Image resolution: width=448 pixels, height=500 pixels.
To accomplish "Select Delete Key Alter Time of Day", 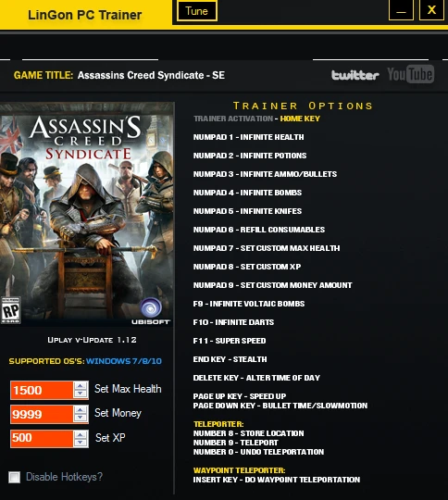I will pyautogui.click(x=256, y=378).
